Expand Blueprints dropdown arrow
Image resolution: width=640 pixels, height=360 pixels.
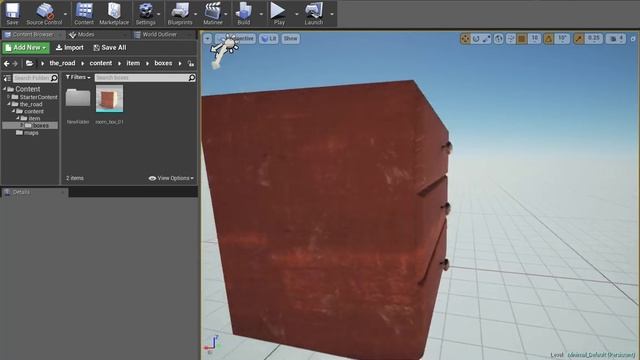(196, 14)
